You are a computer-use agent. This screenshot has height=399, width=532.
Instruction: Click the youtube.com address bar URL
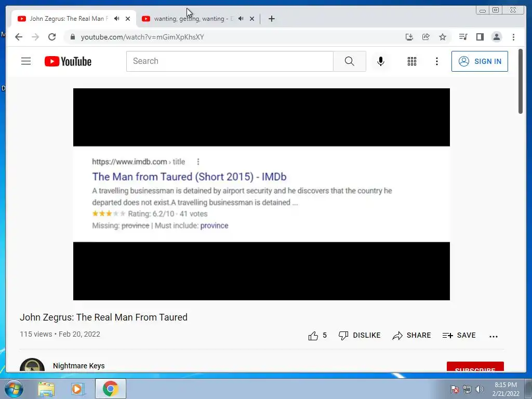(142, 37)
